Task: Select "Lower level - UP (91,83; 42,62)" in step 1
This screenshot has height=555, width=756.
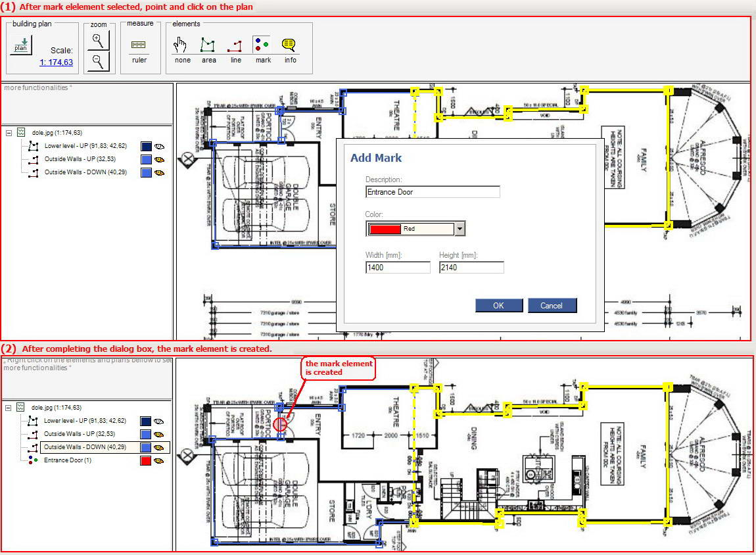Action: coord(85,145)
